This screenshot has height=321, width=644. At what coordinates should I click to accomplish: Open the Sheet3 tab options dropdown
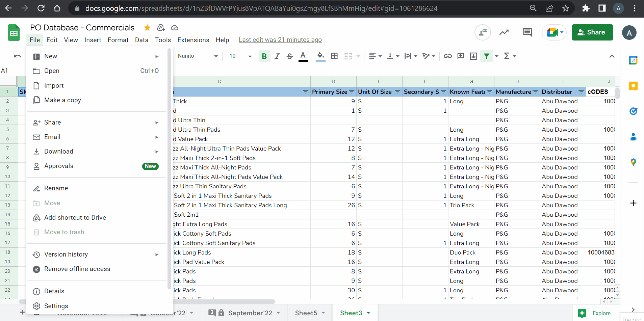(x=368, y=313)
